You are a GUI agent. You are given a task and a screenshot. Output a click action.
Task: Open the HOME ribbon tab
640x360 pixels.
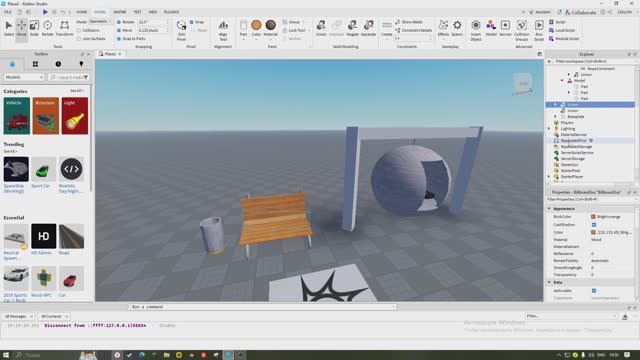tap(82, 12)
